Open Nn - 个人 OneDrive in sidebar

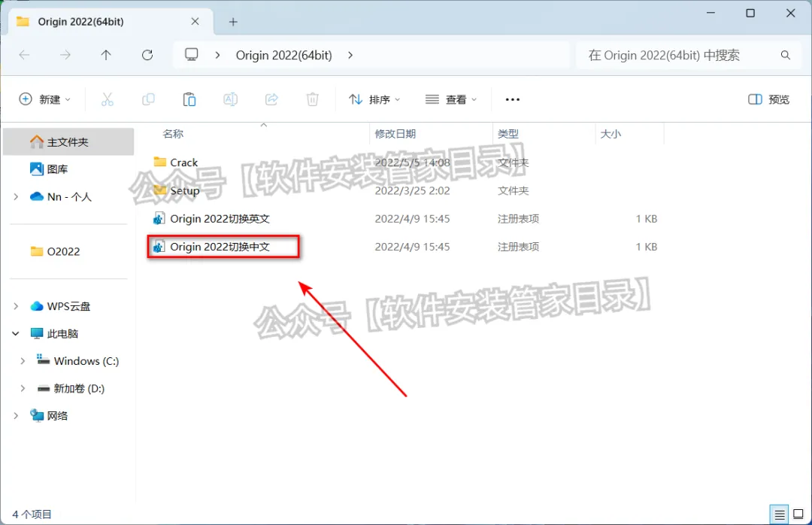click(61, 196)
